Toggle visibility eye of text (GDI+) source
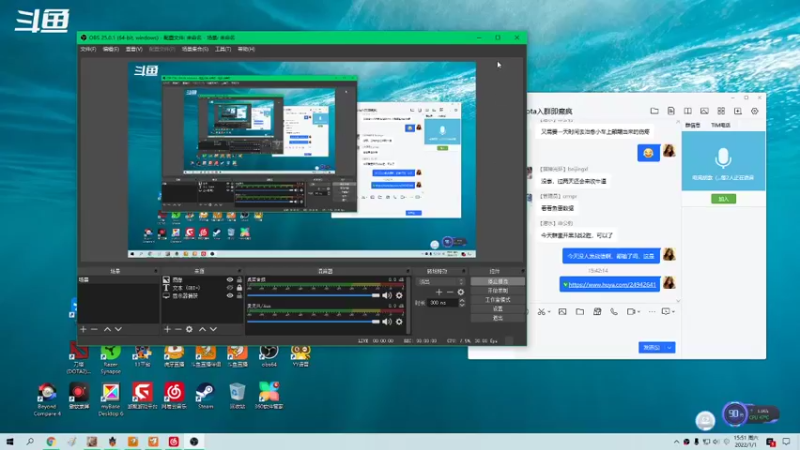The image size is (800, 450). click(x=230, y=288)
